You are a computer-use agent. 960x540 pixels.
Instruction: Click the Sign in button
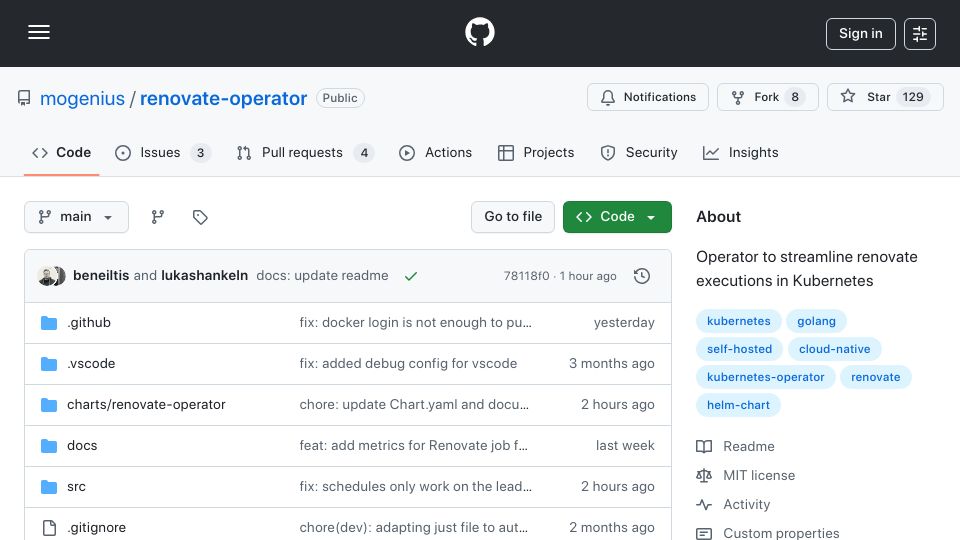(860, 34)
